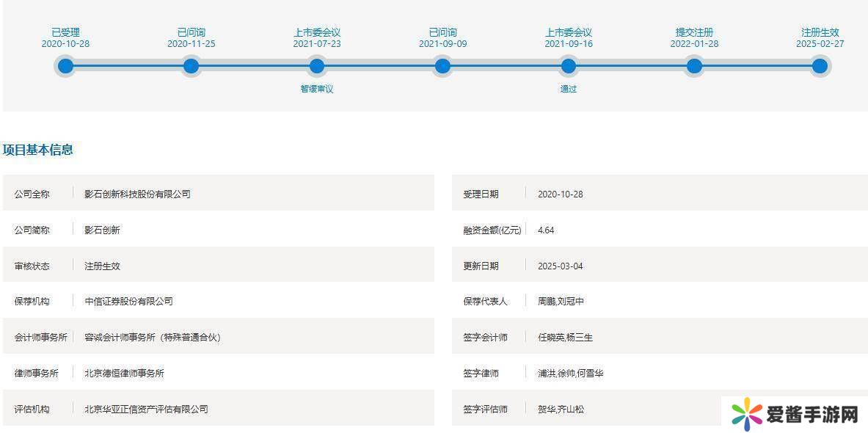Click accounting firm 容诚会计师事务所

[x=152, y=338]
